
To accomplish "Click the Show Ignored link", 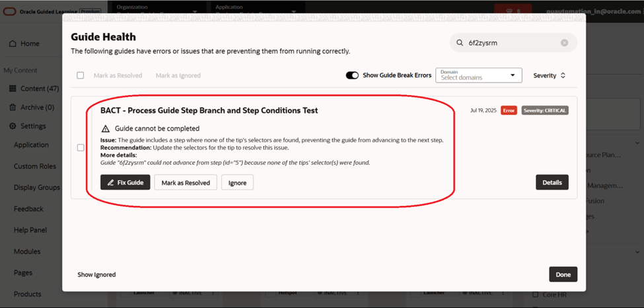I will (96, 275).
